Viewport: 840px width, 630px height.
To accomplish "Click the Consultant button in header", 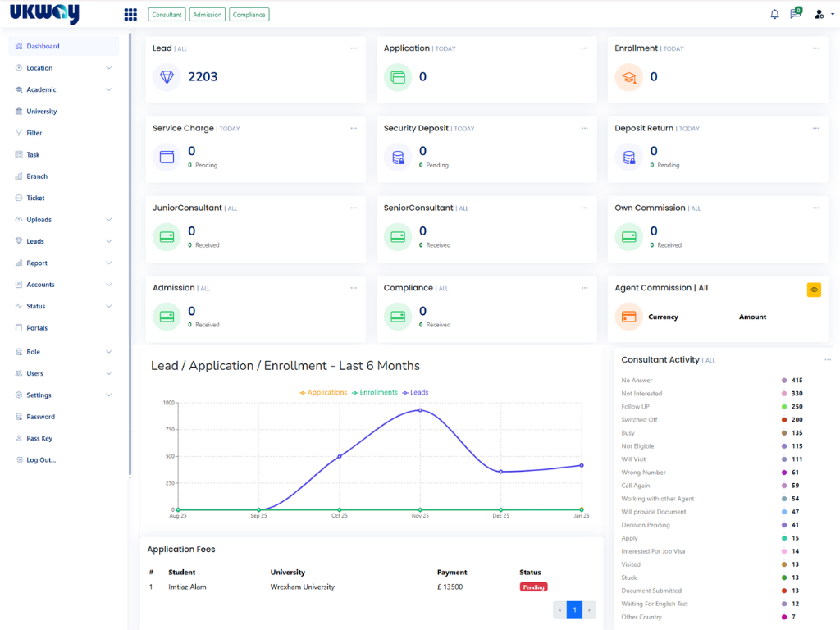I will coord(167,15).
